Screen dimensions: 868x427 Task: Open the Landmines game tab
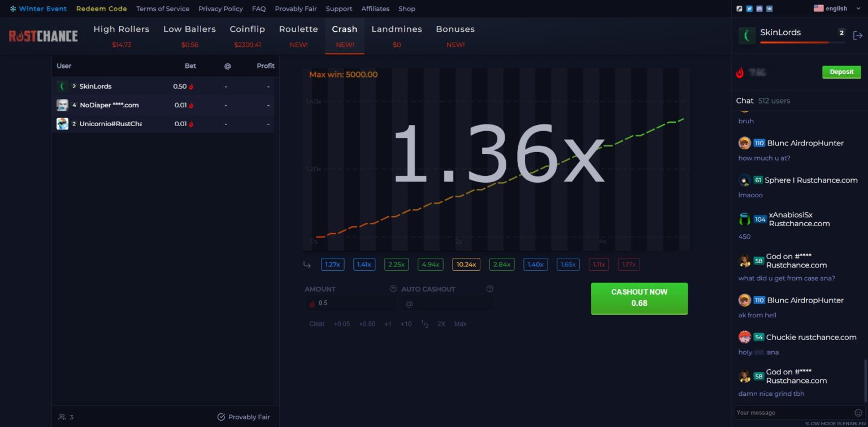click(397, 29)
